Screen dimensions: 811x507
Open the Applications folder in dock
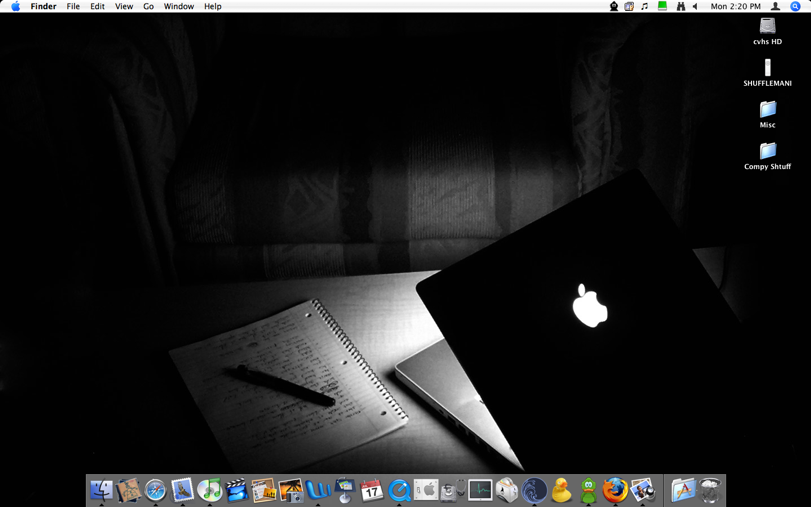coord(683,490)
